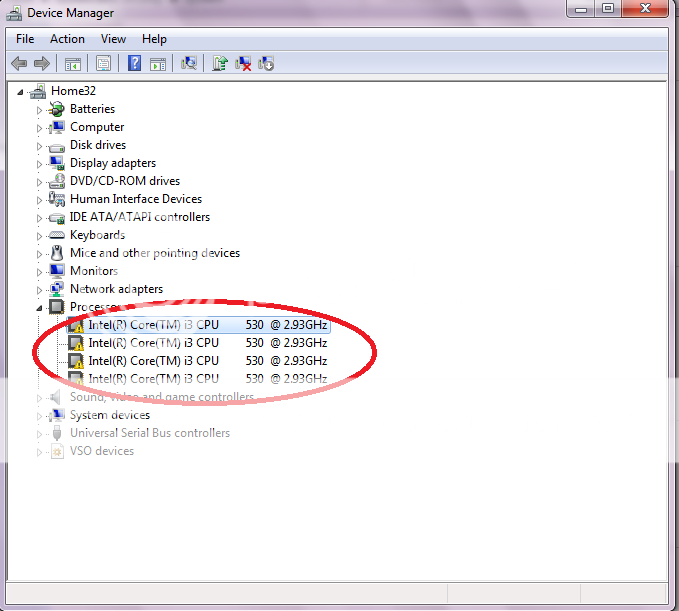Open the View menu
Image resolution: width=679 pixels, height=611 pixels.
tap(113, 39)
